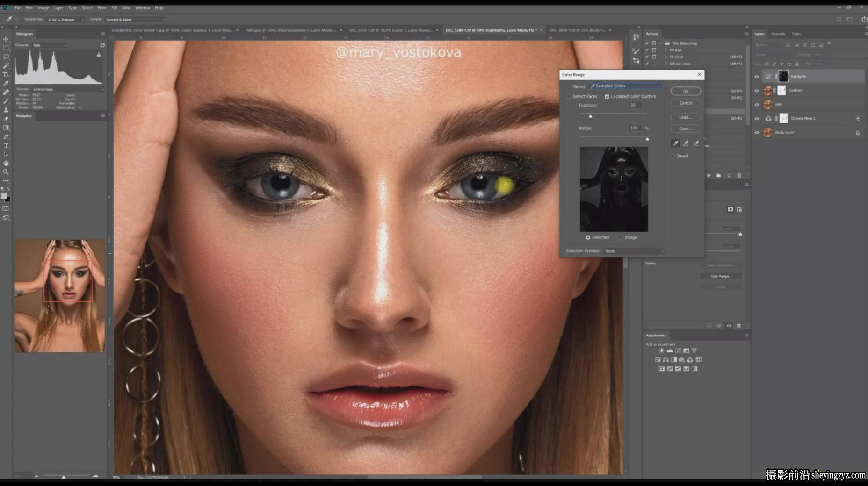
Task: Click Cancel in Color Range dialog
Action: 686,103
